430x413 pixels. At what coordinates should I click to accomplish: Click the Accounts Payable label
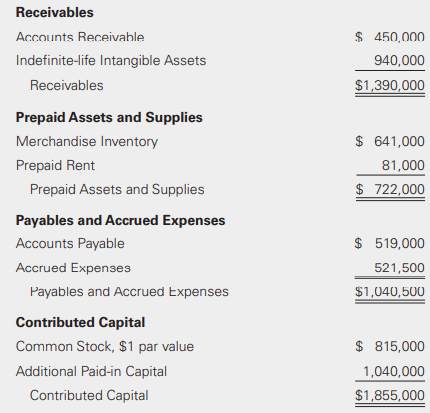70,244
